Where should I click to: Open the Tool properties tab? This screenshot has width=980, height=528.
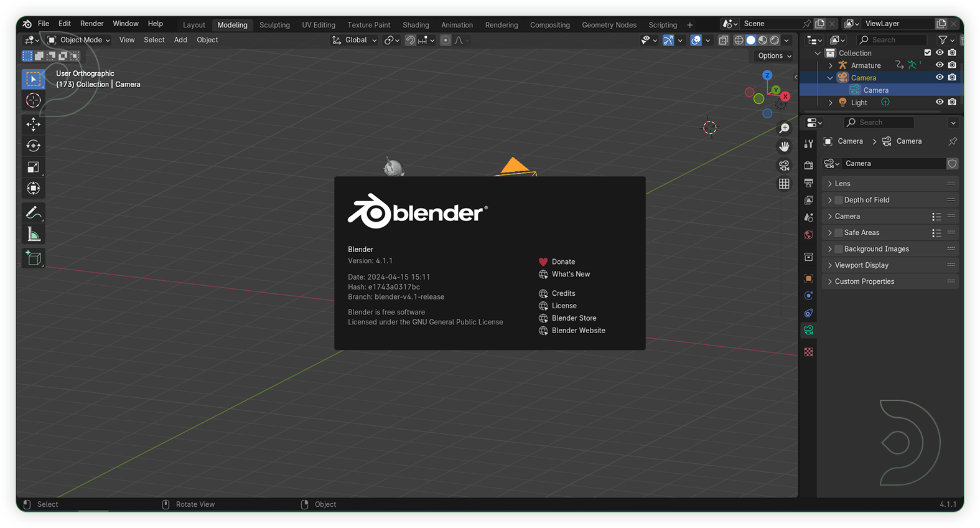click(x=808, y=144)
